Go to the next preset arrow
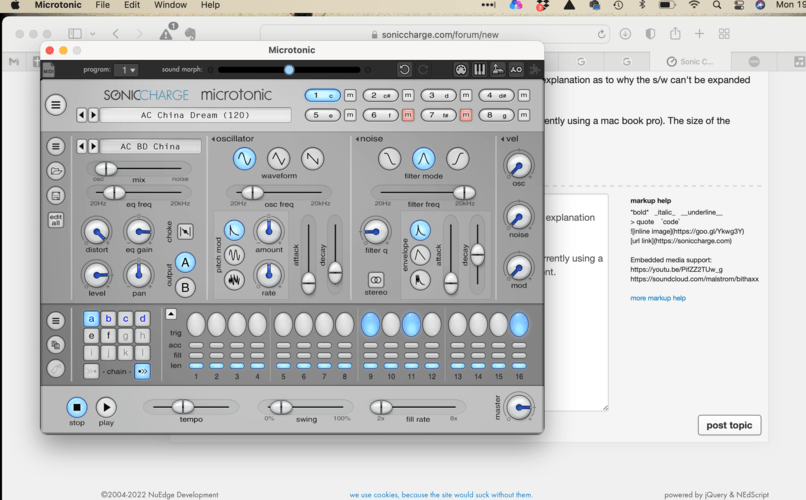This screenshot has height=500, width=806. [x=93, y=115]
